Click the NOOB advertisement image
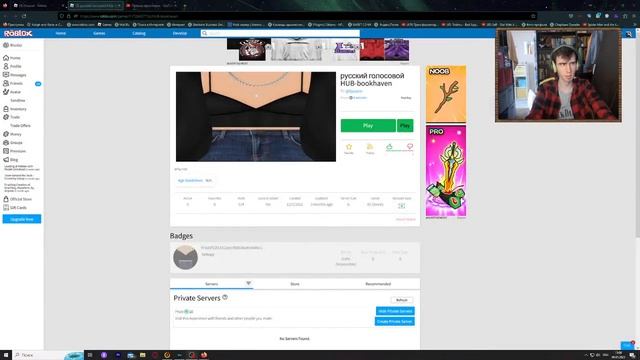The width and height of the screenshot is (640, 360). tap(446, 93)
